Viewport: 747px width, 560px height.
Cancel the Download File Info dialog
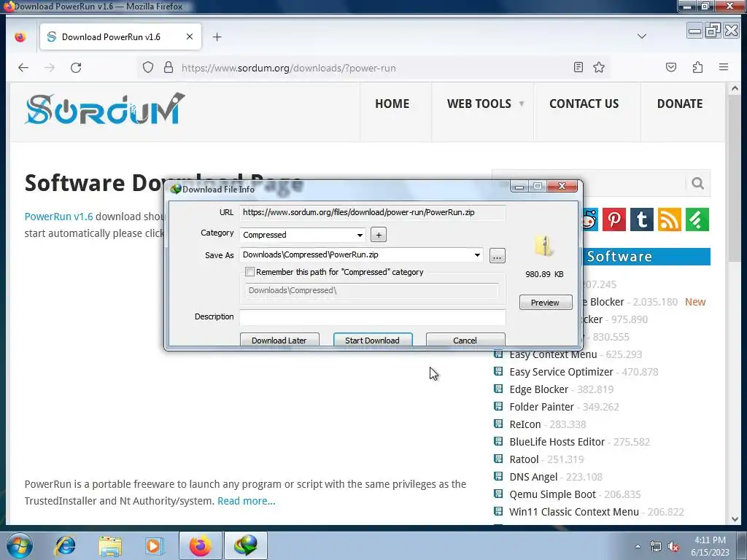pyautogui.click(x=465, y=340)
